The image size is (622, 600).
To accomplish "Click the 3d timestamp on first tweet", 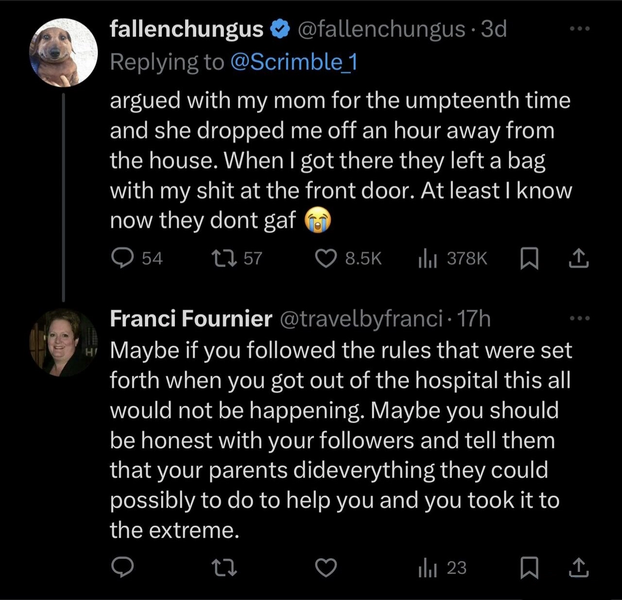I will [x=494, y=29].
